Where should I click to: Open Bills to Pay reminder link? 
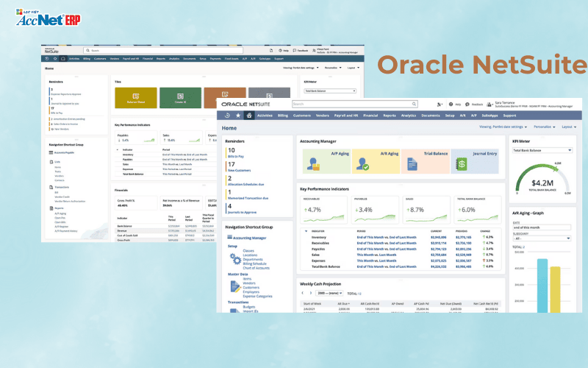[236, 156]
